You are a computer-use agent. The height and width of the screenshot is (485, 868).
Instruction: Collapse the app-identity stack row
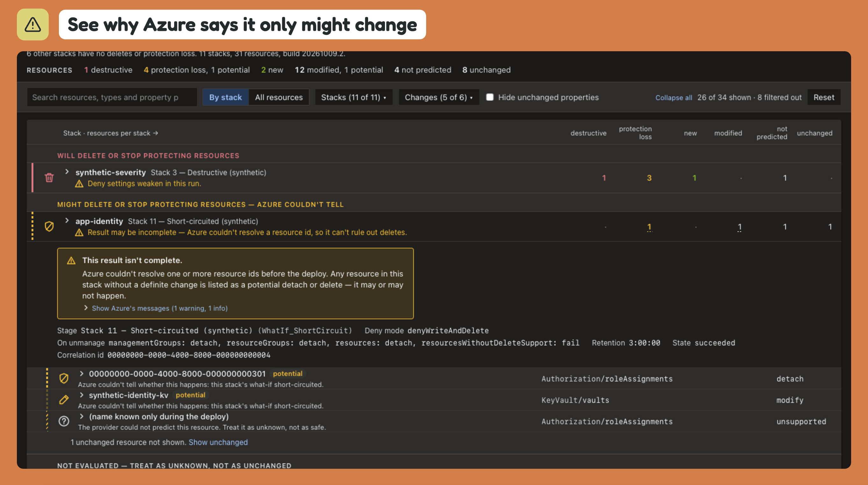tap(67, 221)
